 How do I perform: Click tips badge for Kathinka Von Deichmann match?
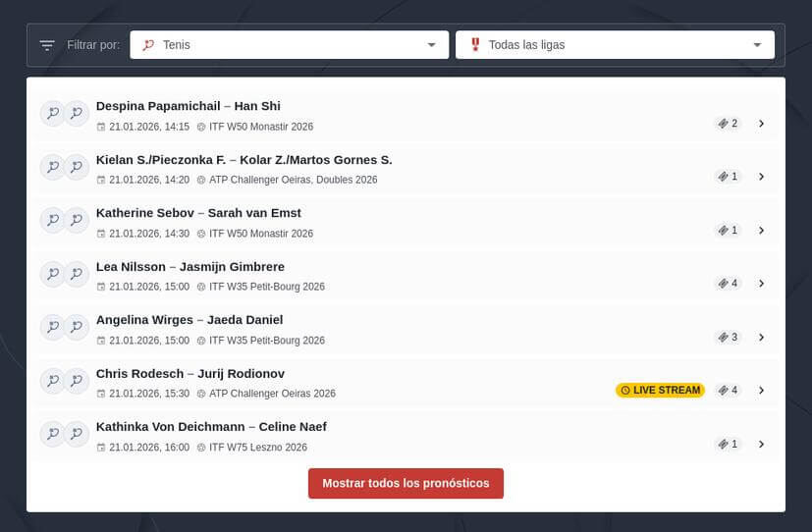pyautogui.click(x=728, y=445)
